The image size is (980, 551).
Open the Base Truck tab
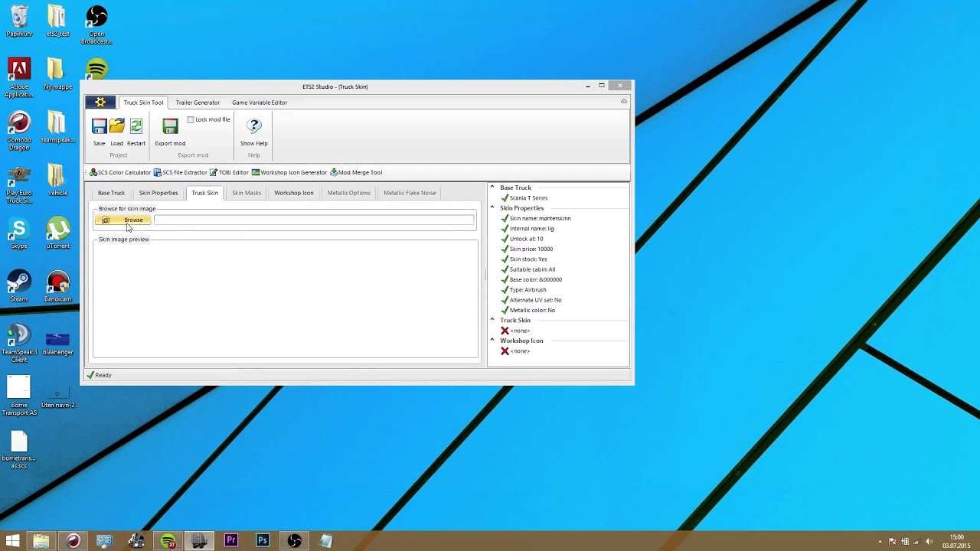111,193
